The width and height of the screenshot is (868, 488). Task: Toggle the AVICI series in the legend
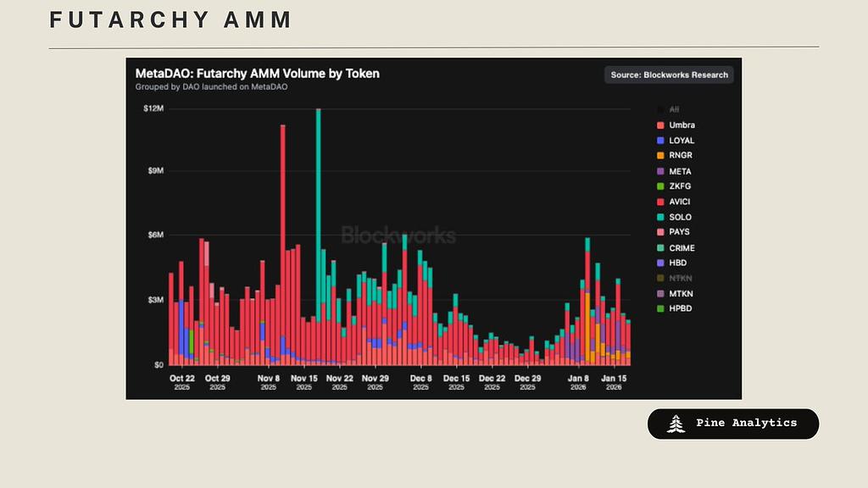(x=682, y=202)
